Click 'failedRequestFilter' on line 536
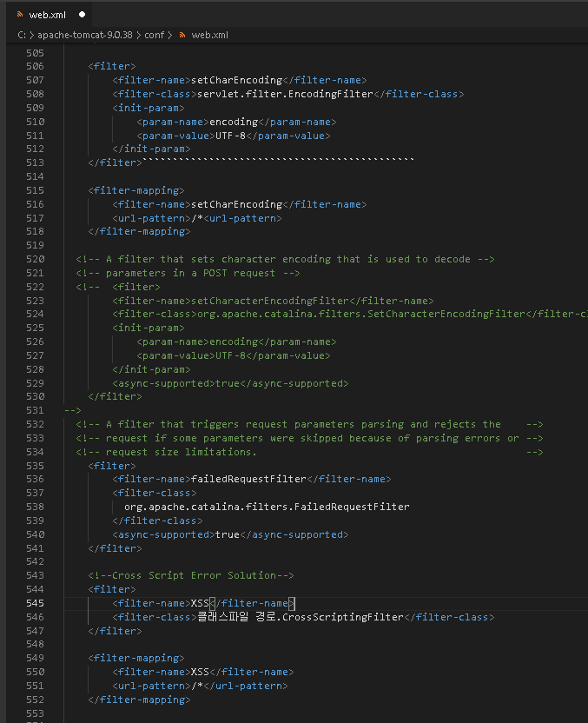This screenshot has width=588, height=723. [x=248, y=479]
